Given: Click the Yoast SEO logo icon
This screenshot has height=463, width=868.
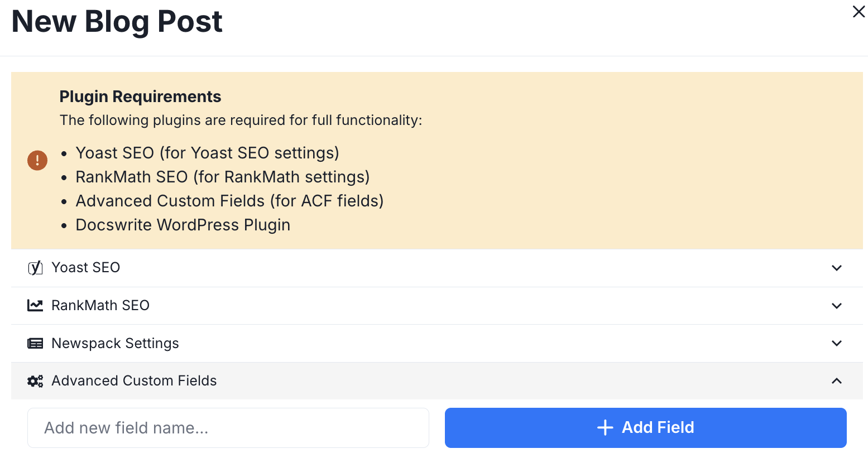Looking at the screenshot, I should point(35,268).
